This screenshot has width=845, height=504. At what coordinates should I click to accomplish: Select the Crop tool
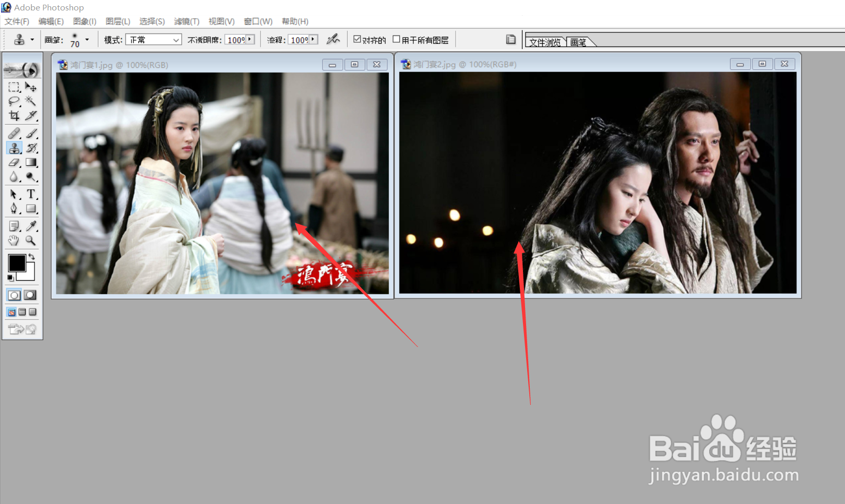pyautogui.click(x=14, y=115)
